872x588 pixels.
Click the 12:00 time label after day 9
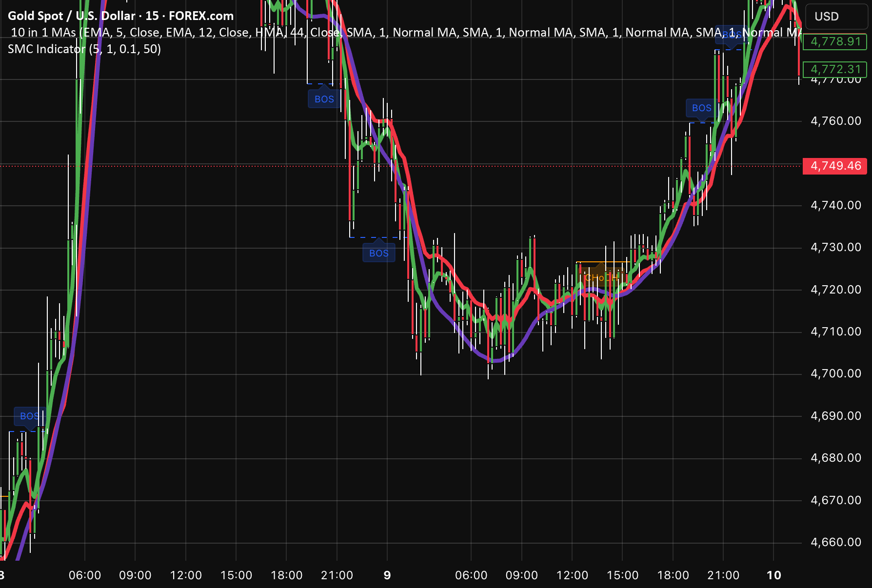pos(572,575)
